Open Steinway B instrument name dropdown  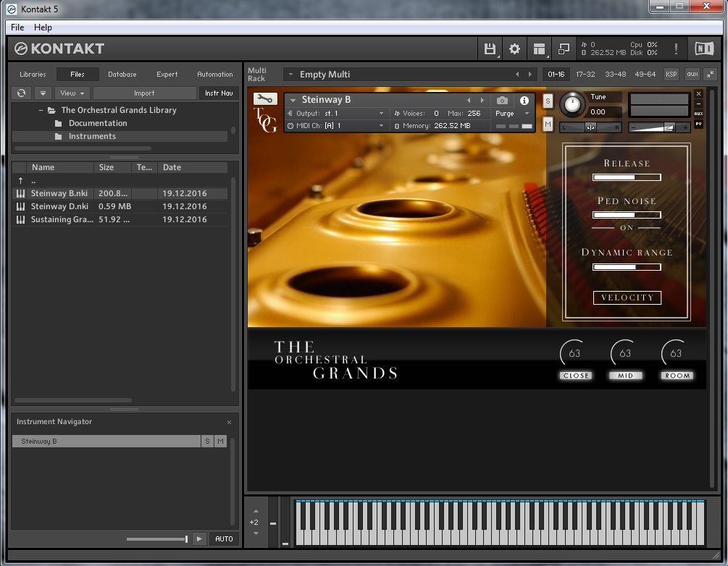pyautogui.click(x=293, y=100)
